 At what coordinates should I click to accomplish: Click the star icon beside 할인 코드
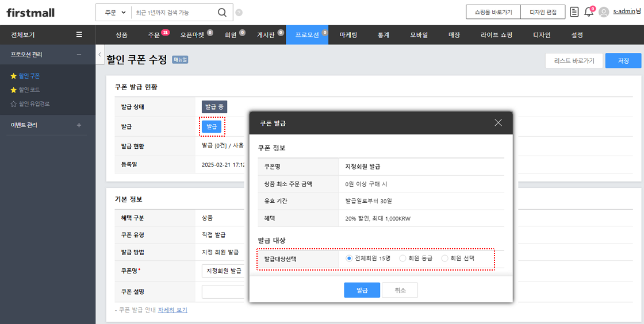tap(14, 90)
